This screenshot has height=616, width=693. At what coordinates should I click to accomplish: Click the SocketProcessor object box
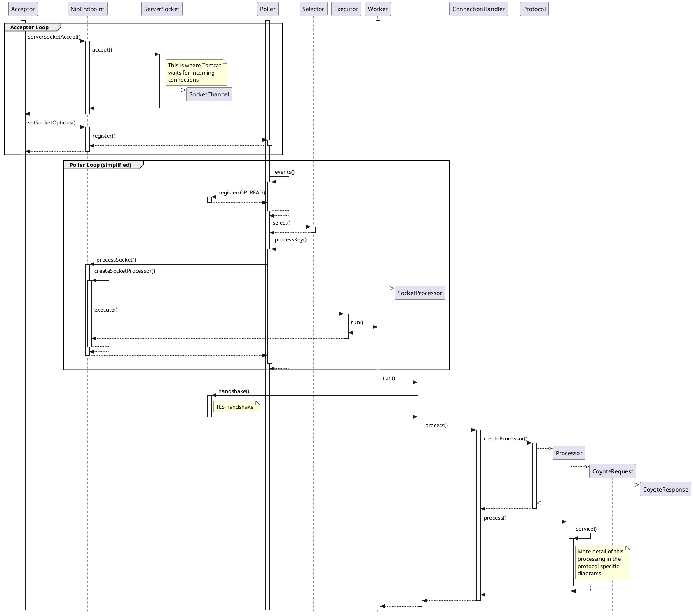point(420,293)
